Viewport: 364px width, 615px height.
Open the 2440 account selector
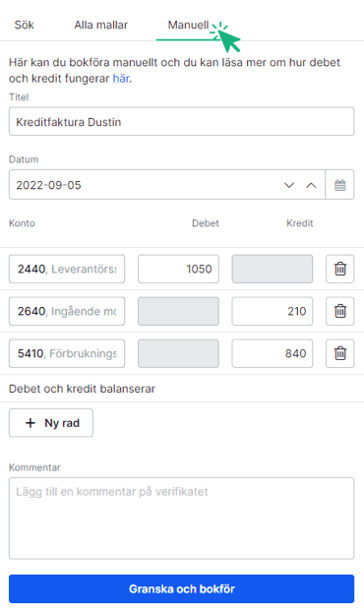pyautogui.click(x=67, y=269)
